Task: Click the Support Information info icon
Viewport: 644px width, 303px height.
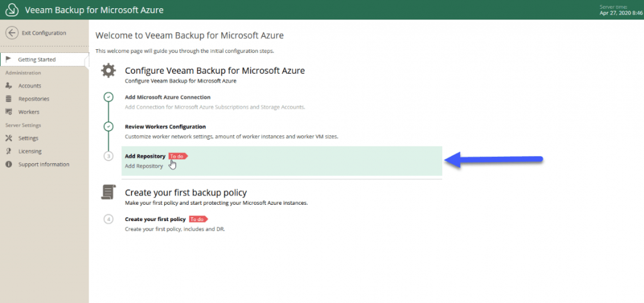Action: (9, 164)
